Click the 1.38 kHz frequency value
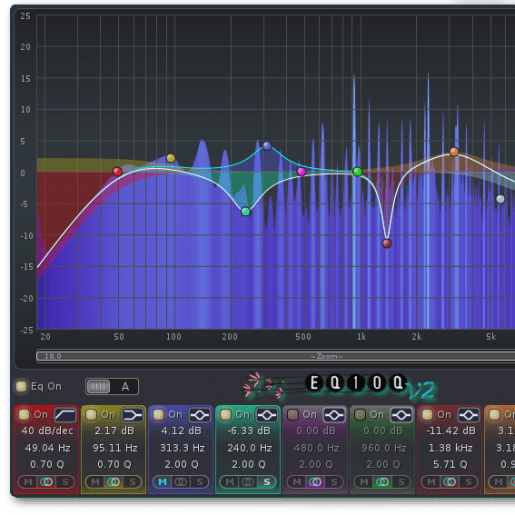The height and width of the screenshot is (515, 515). pos(450,448)
